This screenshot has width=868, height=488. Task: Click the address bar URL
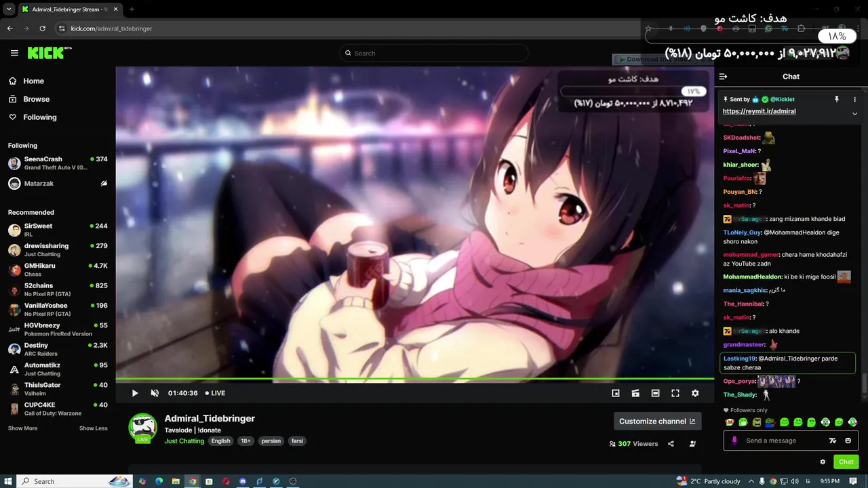(111, 28)
